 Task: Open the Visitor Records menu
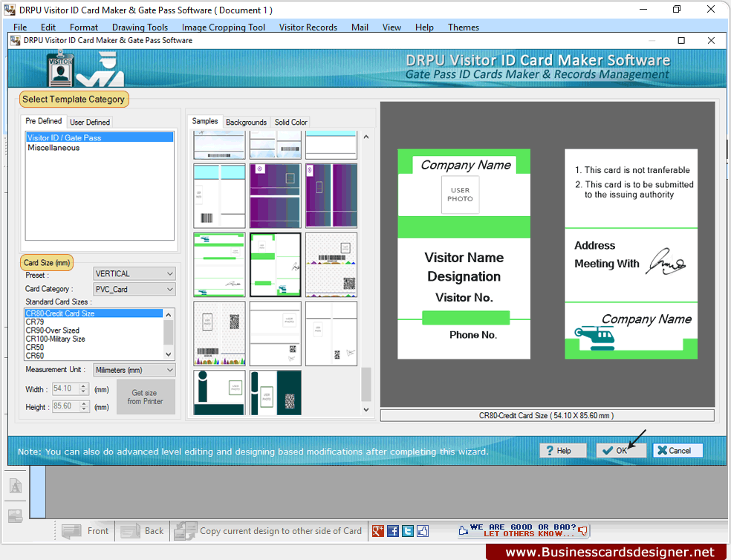308,27
